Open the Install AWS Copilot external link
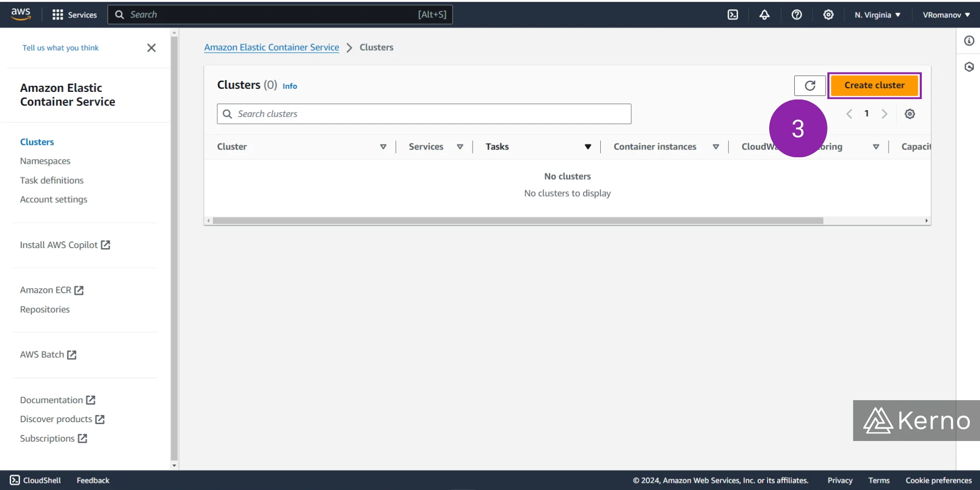Image resolution: width=980 pixels, height=490 pixels. [x=65, y=245]
